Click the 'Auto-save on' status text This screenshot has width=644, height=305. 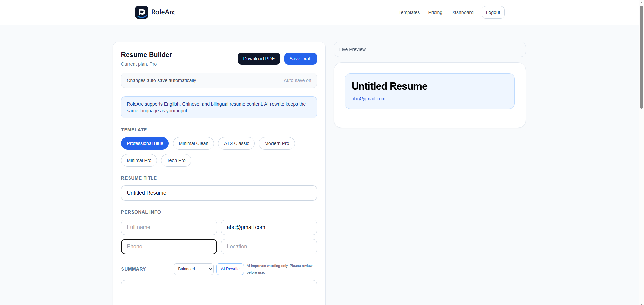[x=297, y=80]
